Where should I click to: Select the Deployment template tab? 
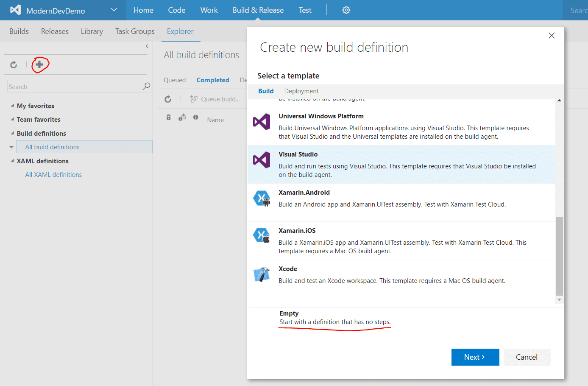coord(301,91)
